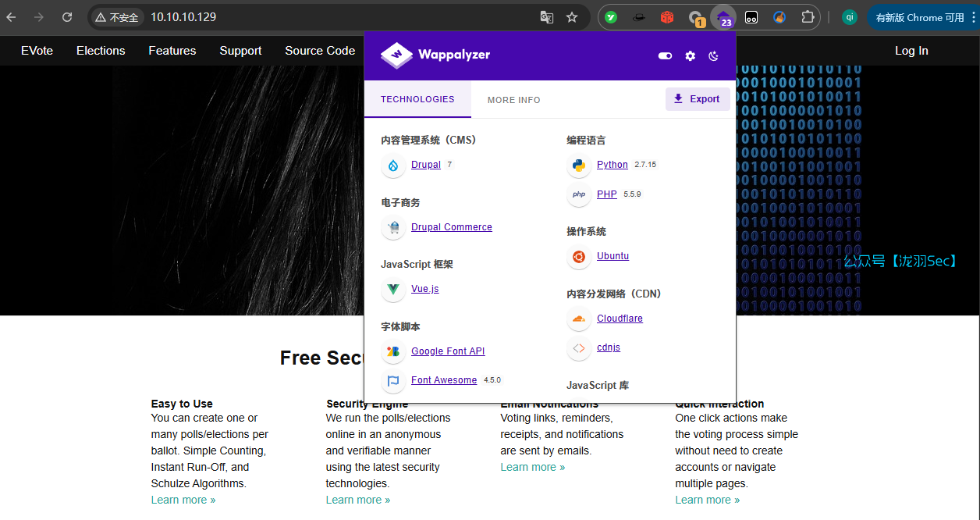The height and width of the screenshot is (520, 980).
Task: Select the TECHNOLOGIES tab
Action: coord(417,99)
